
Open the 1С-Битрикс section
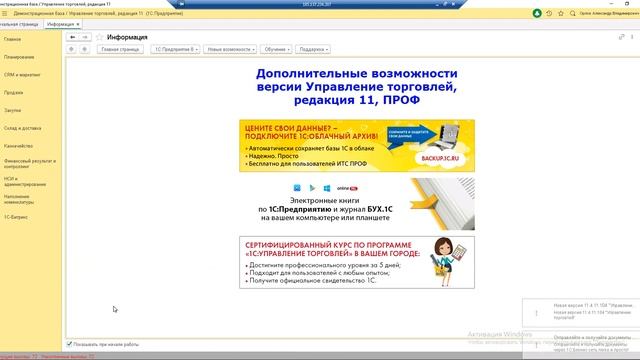(16, 217)
